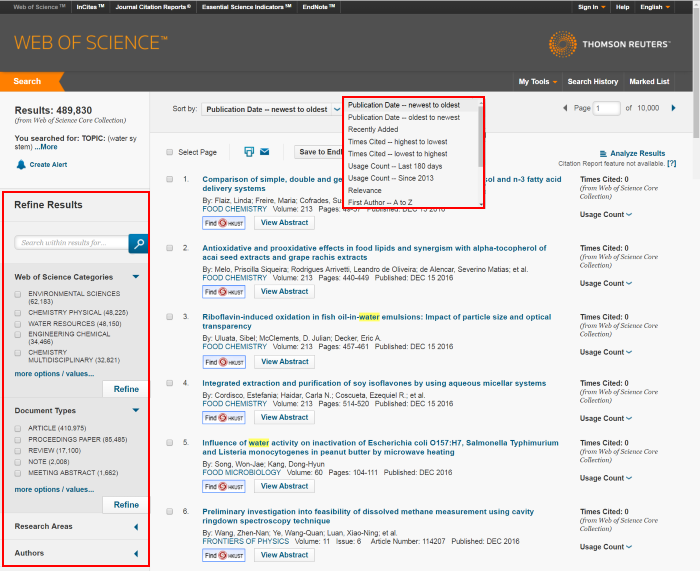
Task: Open Journal Citation Reports tab
Action: coord(153,7)
